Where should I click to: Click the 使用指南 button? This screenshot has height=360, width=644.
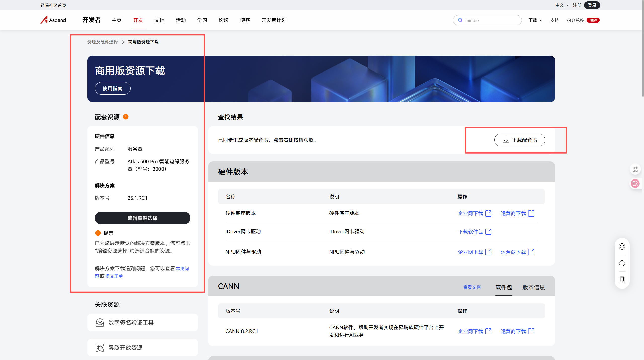click(x=112, y=88)
